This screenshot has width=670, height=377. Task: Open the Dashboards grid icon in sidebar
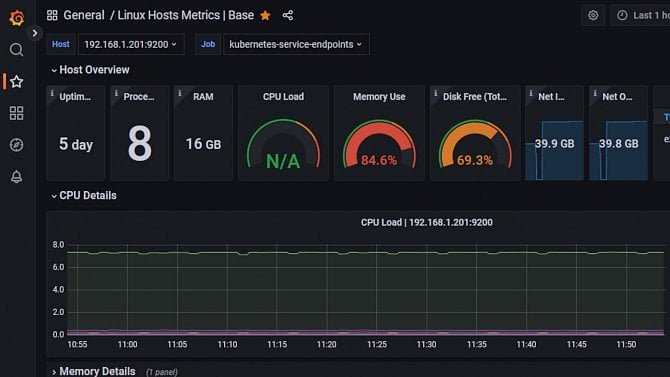pos(16,113)
